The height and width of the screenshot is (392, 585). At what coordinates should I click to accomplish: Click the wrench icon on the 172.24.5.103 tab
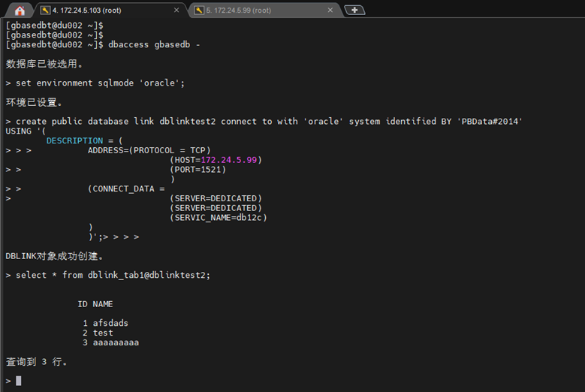pyautogui.click(x=46, y=11)
